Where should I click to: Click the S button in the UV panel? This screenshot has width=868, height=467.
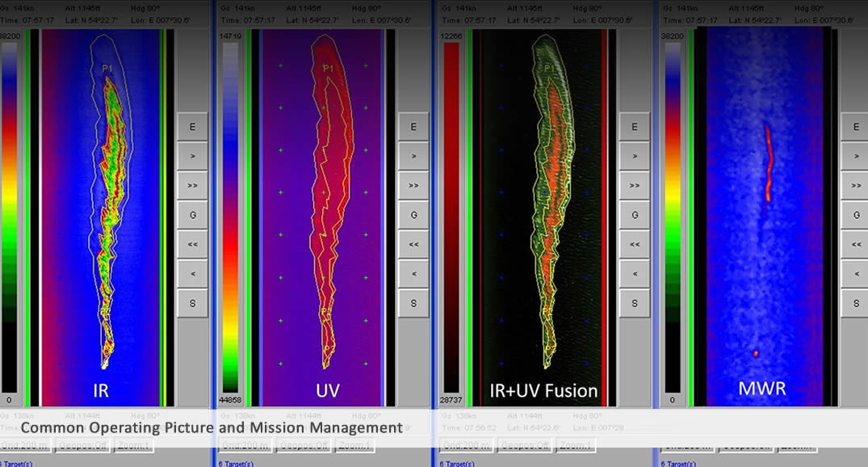click(413, 303)
